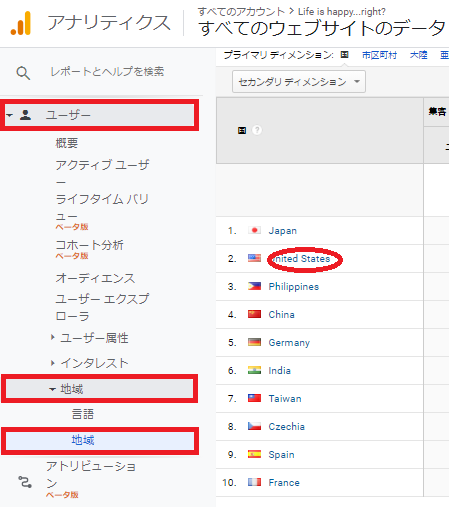
Task: Click the レポートとヘルプを検索 search field
Action: click(107, 71)
